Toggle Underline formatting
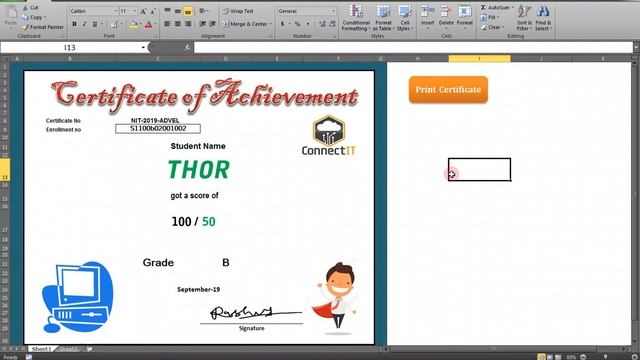Viewport: 640px width, 360px height. 95,24
